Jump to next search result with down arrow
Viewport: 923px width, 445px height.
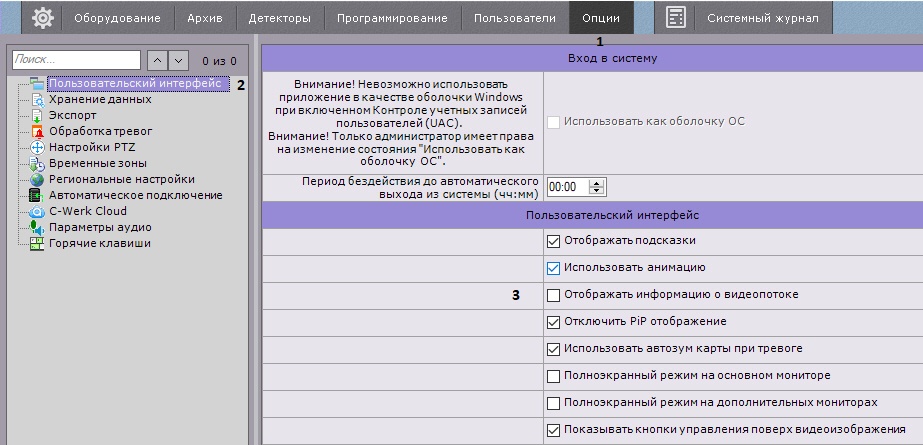pyautogui.click(x=177, y=61)
